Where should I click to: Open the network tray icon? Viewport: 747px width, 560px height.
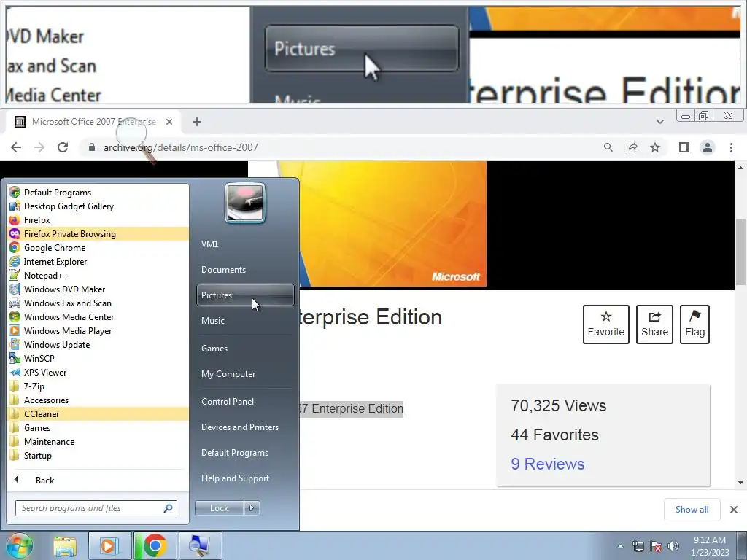pyautogui.click(x=638, y=546)
